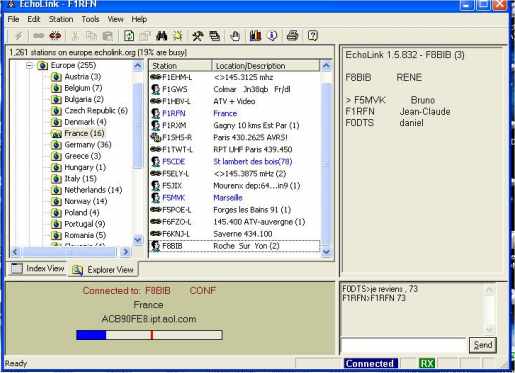Image resolution: width=515 pixels, height=373 pixels.
Task: Click the Station column header
Action: (180, 66)
